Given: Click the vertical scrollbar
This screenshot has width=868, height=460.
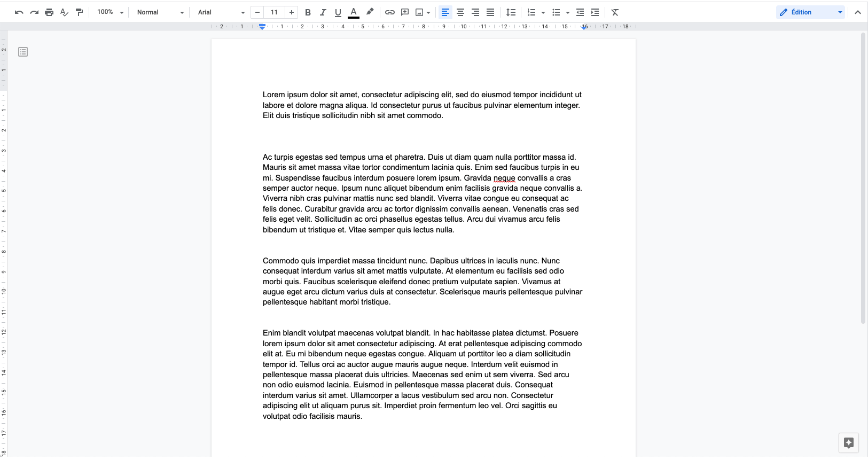Looking at the screenshot, I should [863, 178].
